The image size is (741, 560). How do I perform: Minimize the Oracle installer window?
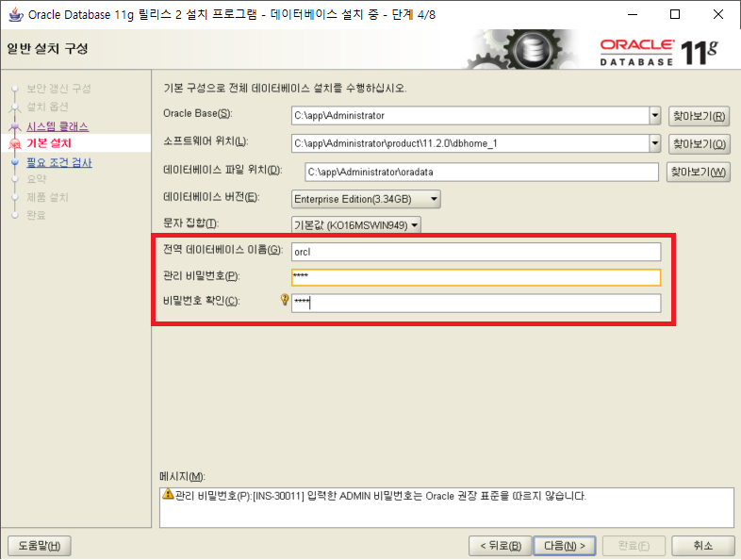coord(633,14)
